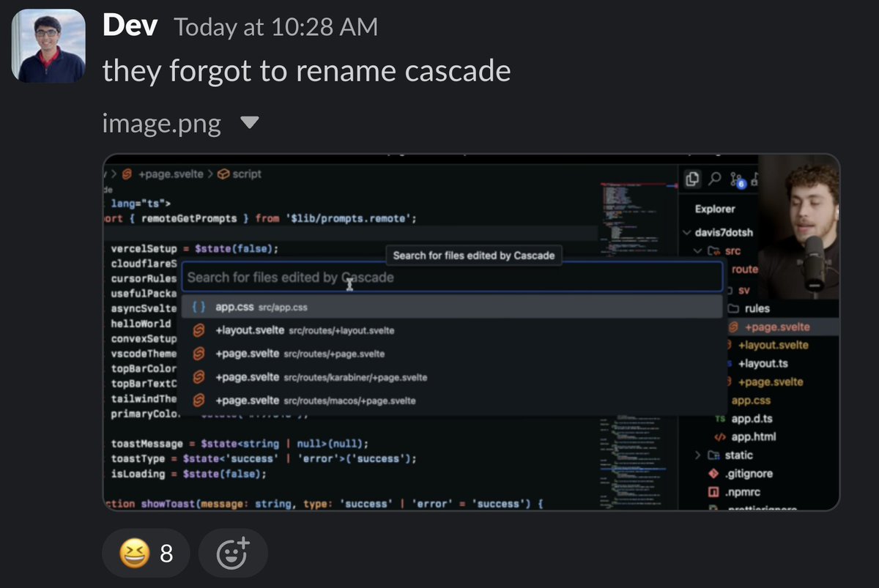
Task: Click the toastMessage = $state code line
Action: tap(240, 444)
